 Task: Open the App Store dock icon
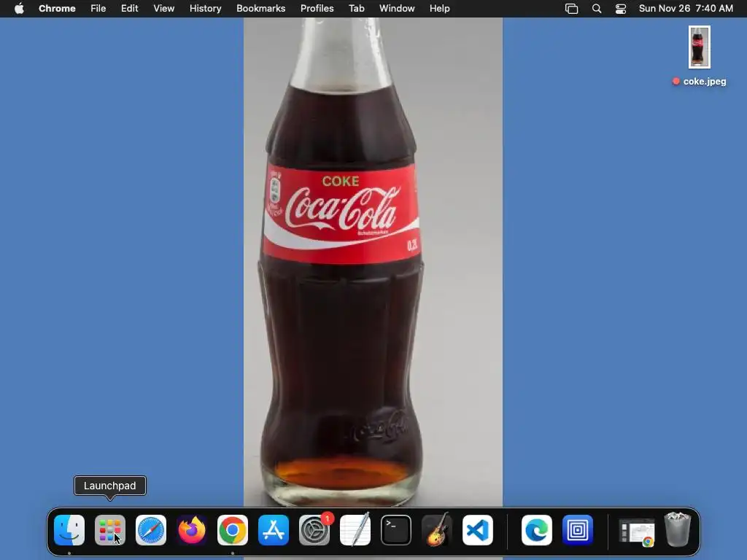tap(274, 530)
